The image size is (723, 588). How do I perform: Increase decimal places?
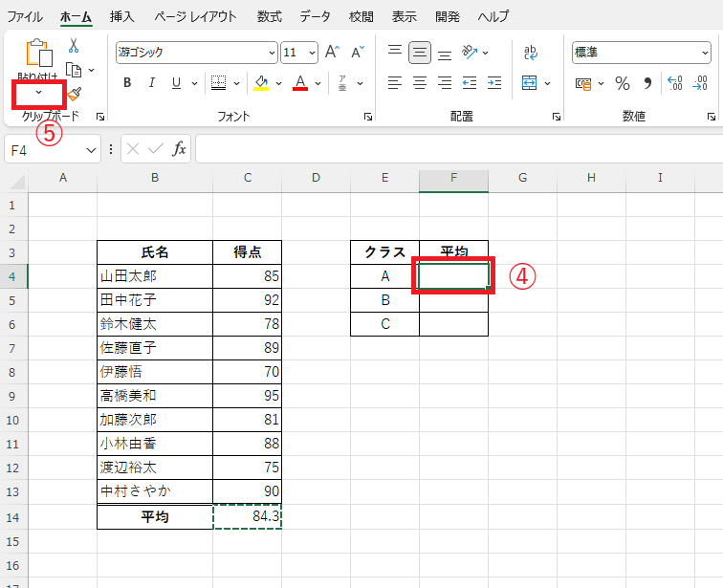click(x=675, y=83)
